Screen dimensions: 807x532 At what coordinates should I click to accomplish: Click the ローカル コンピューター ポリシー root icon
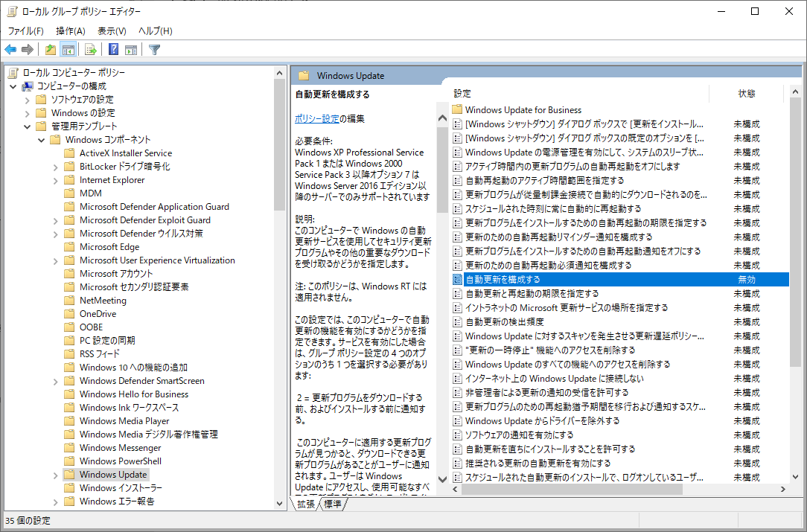tap(13, 73)
